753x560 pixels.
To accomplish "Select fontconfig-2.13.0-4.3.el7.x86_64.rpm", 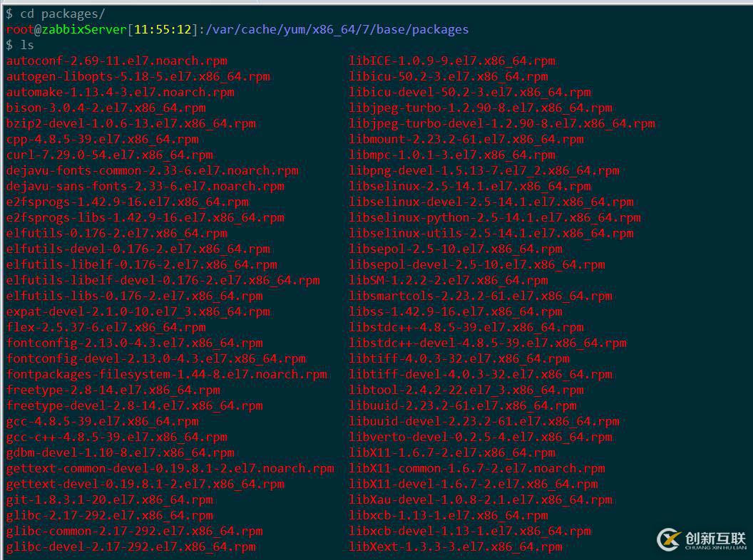I will click(x=135, y=343).
